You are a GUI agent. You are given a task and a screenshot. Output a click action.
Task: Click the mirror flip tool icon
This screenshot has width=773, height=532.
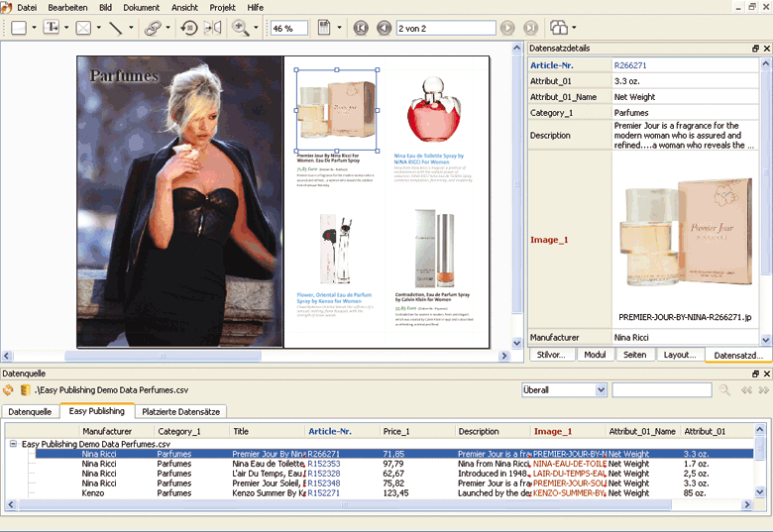(x=212, y=28)
